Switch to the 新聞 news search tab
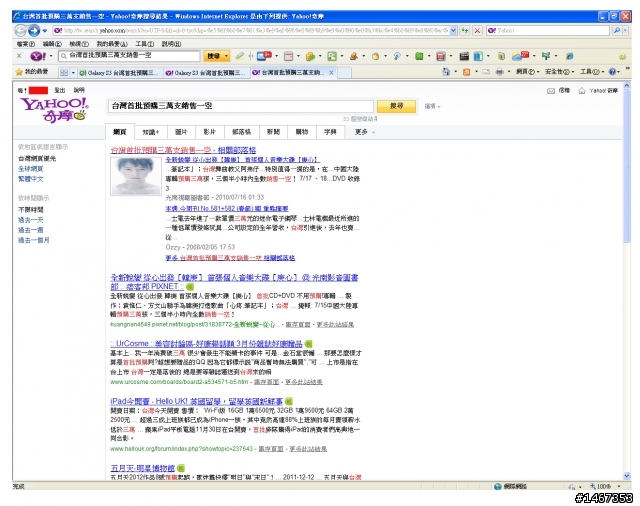The image size is (640, 506). point(273,132)
